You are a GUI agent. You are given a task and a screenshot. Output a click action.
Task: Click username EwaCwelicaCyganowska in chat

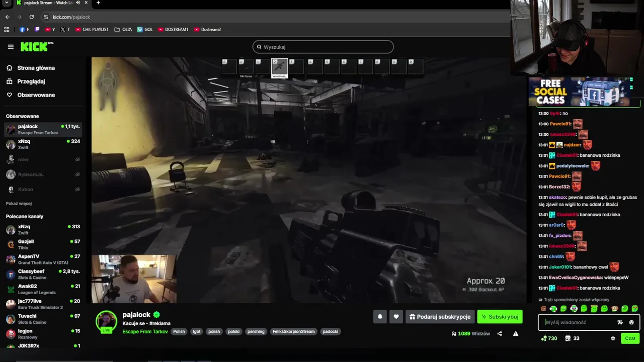tap(575, 278)
